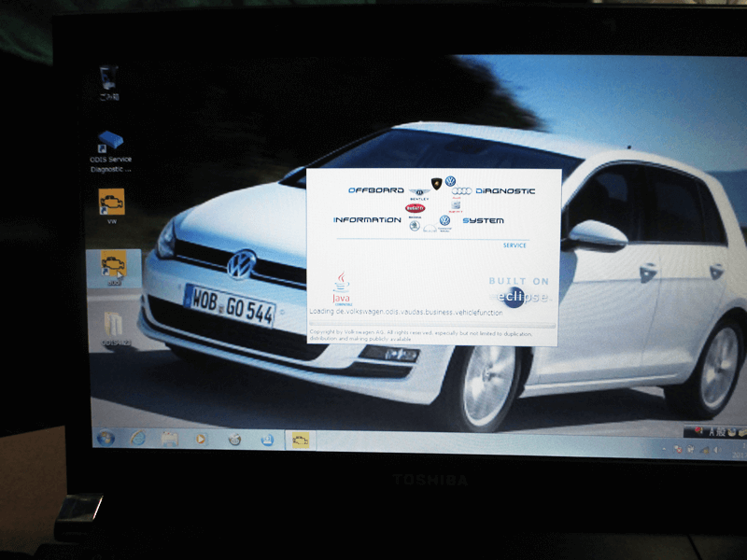
Task: Toggle the 'A' input mode on language bar
Action: (712, 432)
